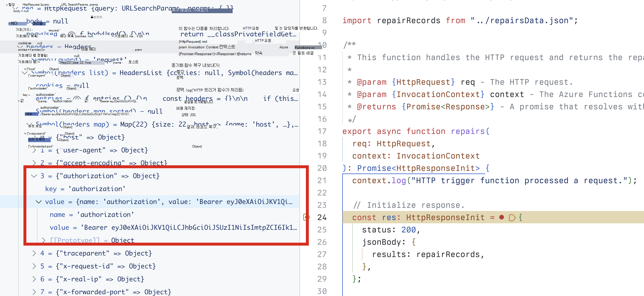Viewport: 644px width, 296px height.
Task: Click line number 17 in the editor gutter
Action: (x=322, y=131)
